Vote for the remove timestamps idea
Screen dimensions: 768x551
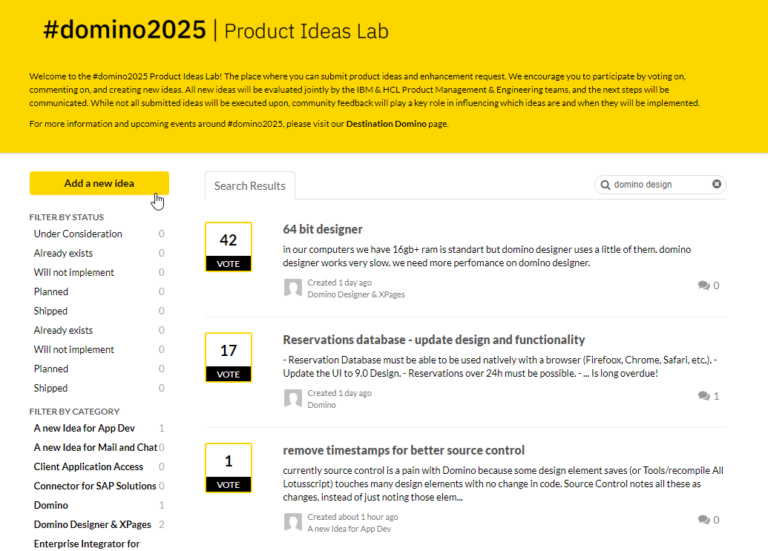coord(228,485)
